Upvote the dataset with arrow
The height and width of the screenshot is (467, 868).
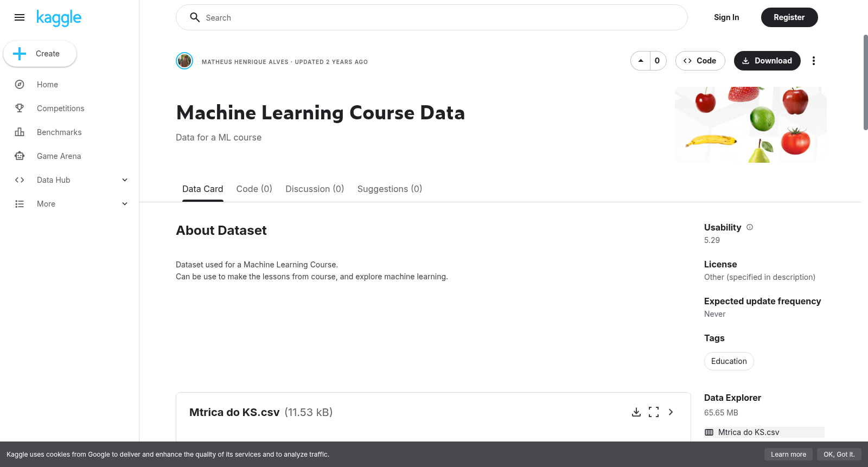641,61
